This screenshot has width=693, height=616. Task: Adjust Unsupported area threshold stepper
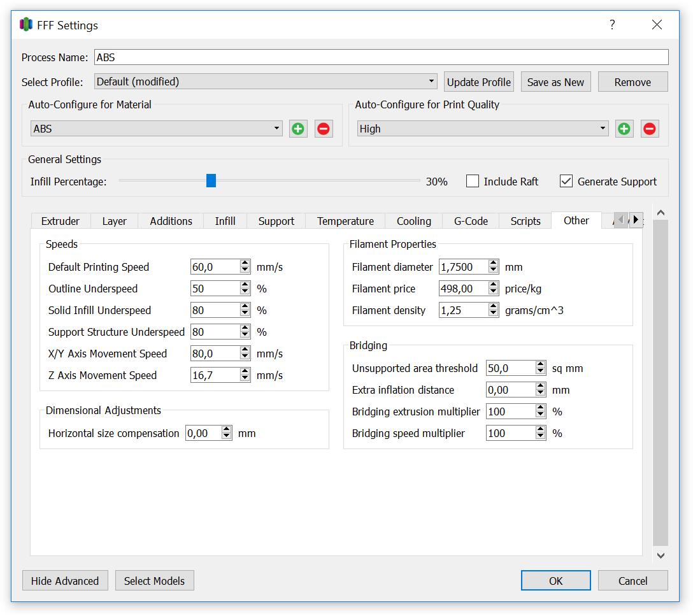tap(541, 368)
